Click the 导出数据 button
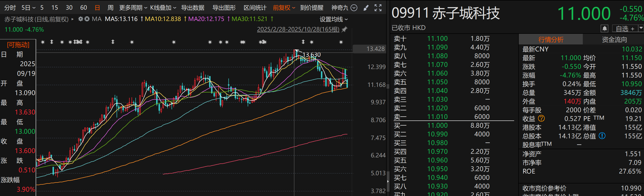This screenshot has height=196, width=644. (x=193, y=8)
